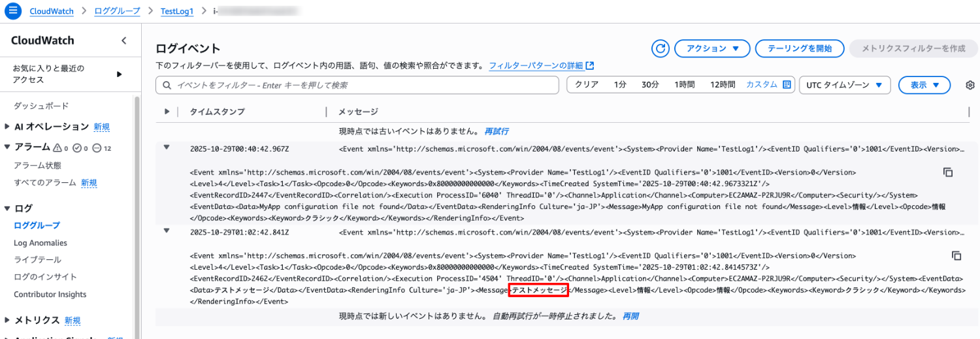Refresh the log events list

point(661,48)
